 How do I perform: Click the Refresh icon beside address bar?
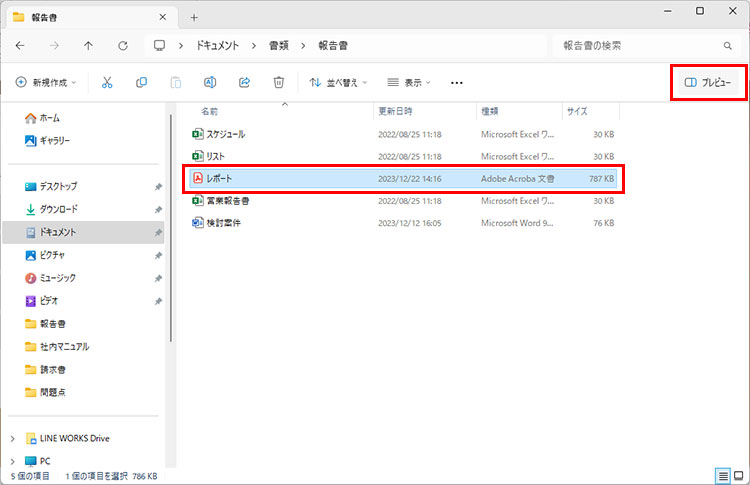point(123,46)
